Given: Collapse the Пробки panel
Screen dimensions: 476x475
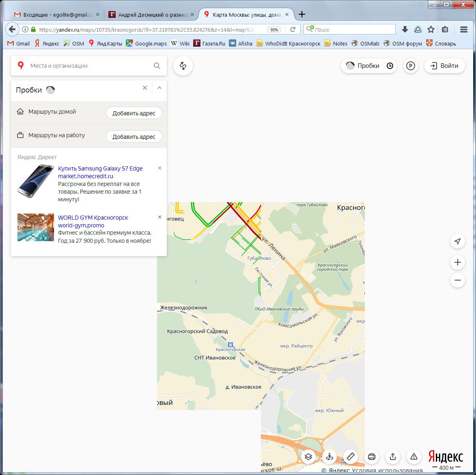Looking at the screenshot, I should (x=159, y=88).
